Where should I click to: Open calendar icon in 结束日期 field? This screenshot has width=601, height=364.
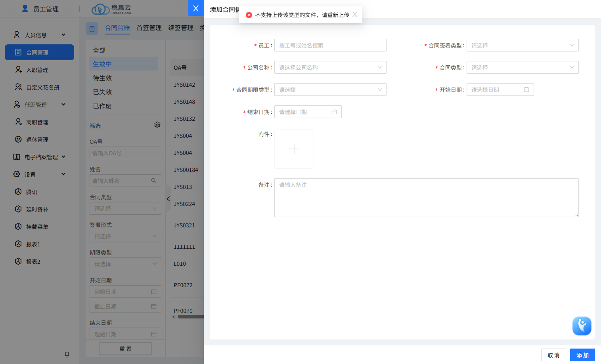(x=334, y=112)
